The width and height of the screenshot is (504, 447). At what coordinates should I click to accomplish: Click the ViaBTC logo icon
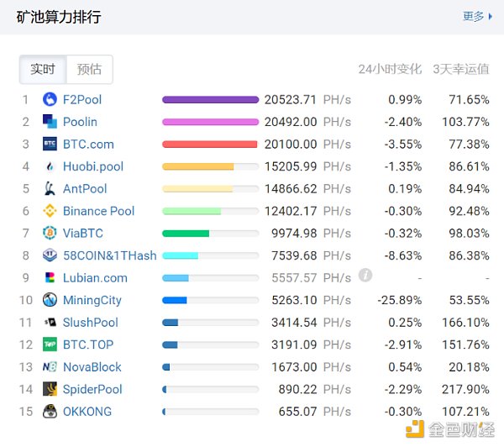pyautogui.click(x=50, y=233)
